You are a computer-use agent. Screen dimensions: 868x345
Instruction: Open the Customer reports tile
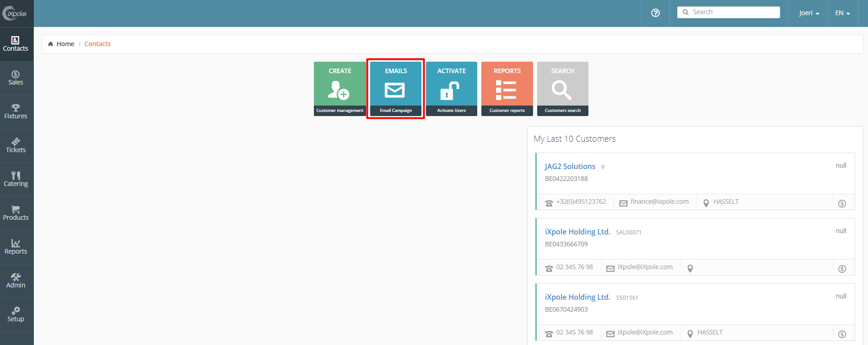507,89
